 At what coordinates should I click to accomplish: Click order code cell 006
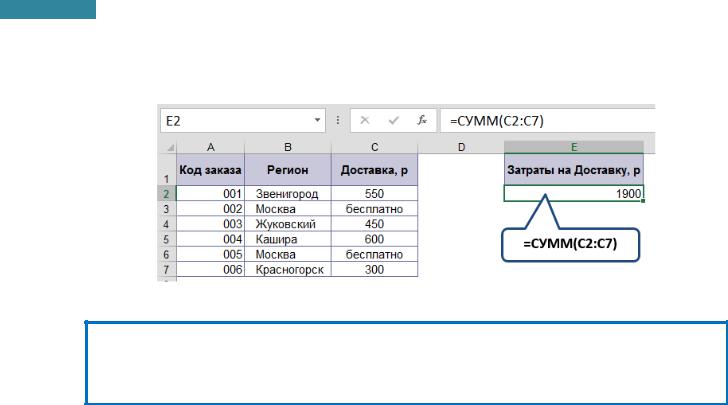[x=210, y=269]
